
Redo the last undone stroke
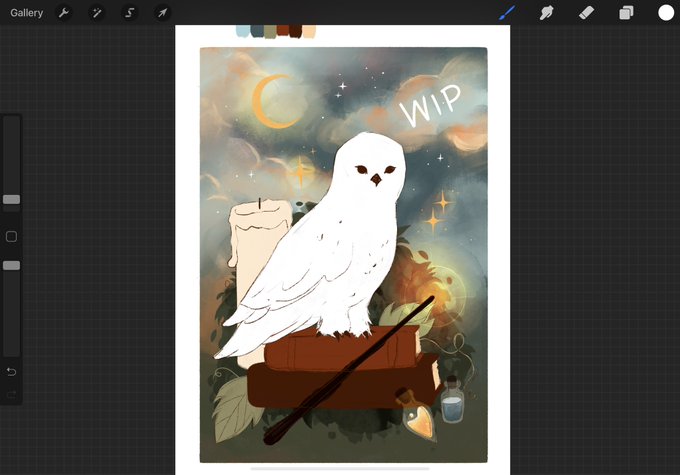(12, 394)
